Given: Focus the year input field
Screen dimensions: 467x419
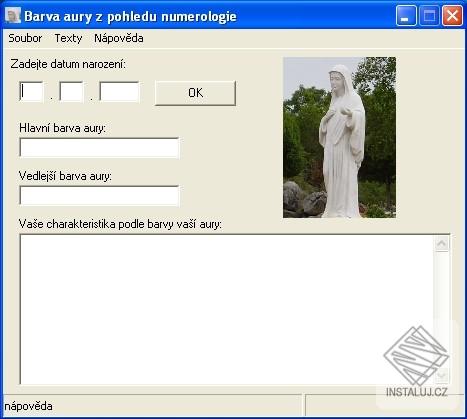Looking at the screenshot, I should coord(119,91).
